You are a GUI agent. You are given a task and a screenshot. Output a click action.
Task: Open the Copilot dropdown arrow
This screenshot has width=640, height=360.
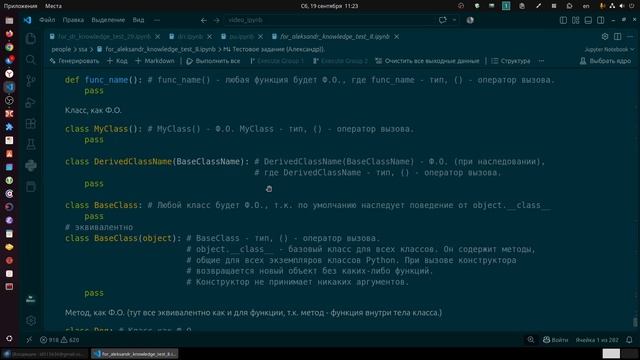[x=454, y=20]
